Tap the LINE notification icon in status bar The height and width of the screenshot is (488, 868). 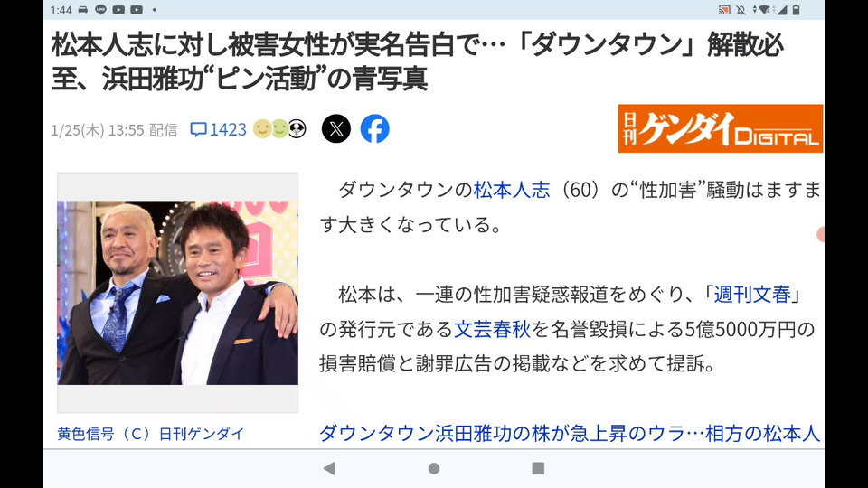100,9
